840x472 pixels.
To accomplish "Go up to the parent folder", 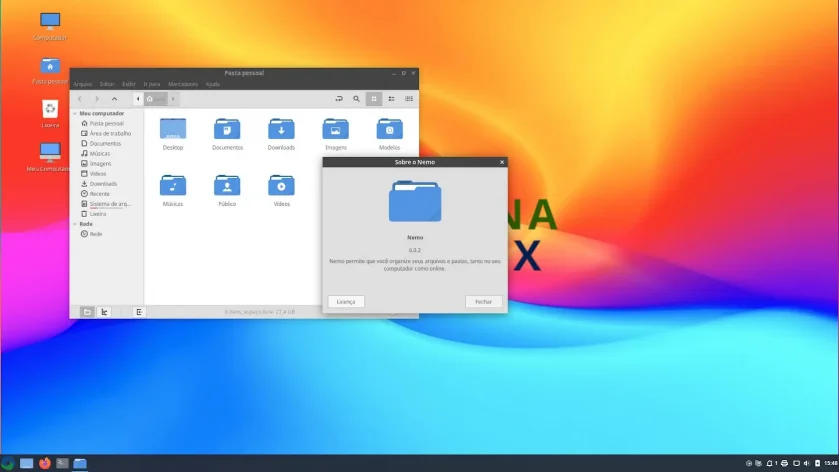I will tap(114, 99).
